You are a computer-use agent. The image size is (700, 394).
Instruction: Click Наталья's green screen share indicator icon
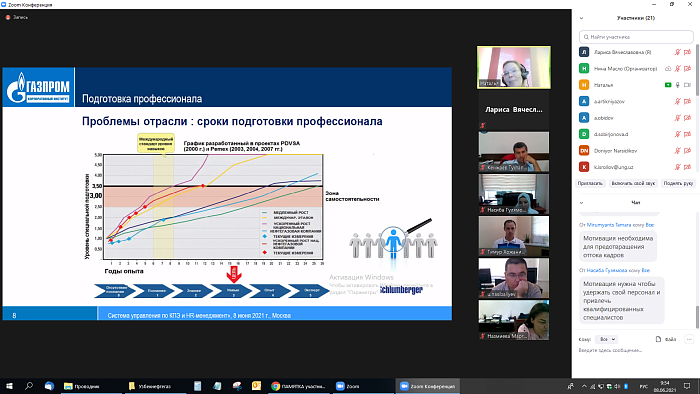click(668, 85)
